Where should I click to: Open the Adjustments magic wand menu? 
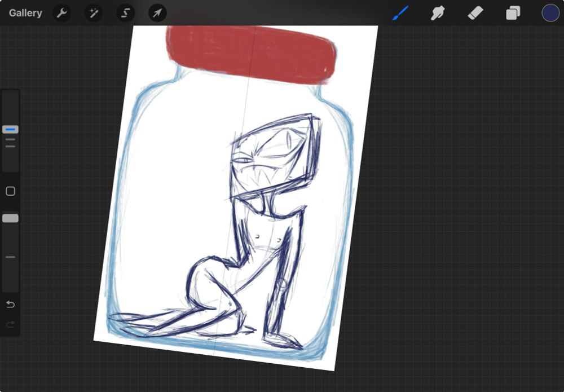[x=94, y=14]
